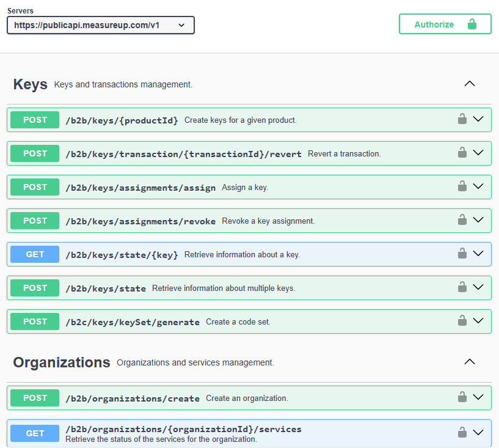
Task: Expand the /b2b/keys/{productId} endpoint chevron
Action: [x=478, y=119]
